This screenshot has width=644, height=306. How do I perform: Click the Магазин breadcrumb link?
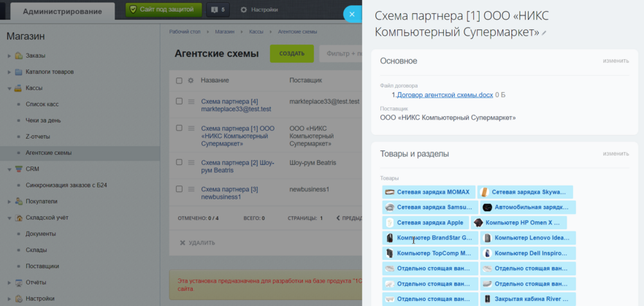click(225, 31)
